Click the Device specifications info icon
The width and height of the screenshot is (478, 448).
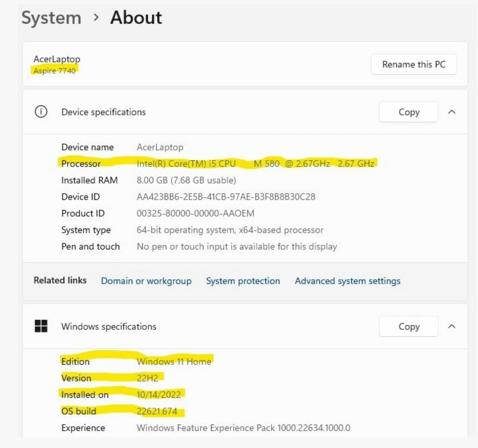pyautogui.click(x=41, y=112)
